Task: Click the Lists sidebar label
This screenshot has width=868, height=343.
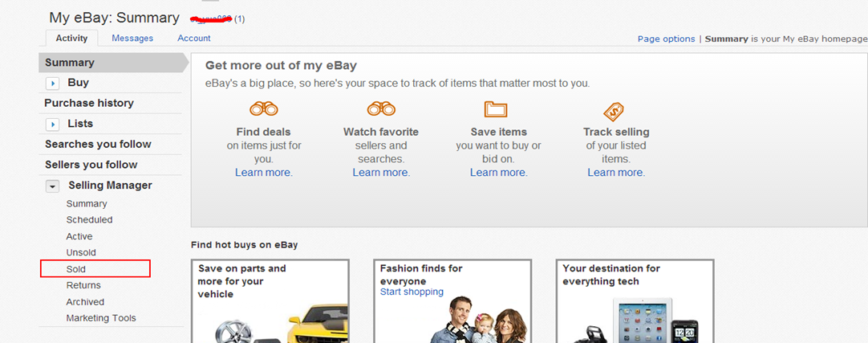Action: (80, 124)
